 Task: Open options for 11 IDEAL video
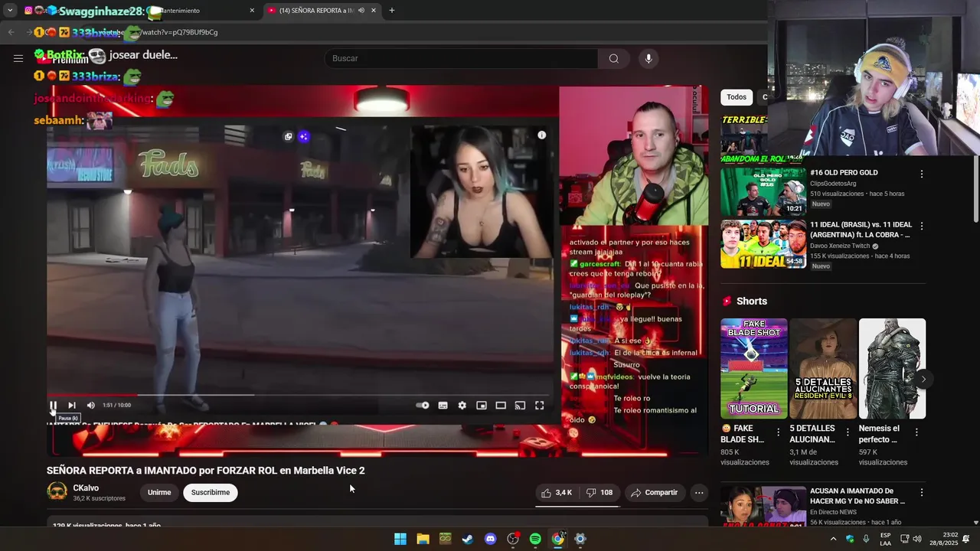click(x=921, y=227)
